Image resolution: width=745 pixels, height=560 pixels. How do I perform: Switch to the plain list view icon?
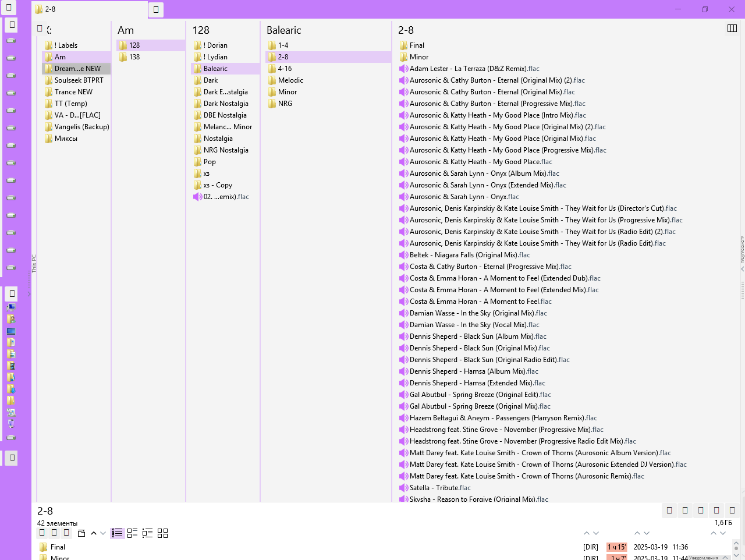pyautogui.click(x=118, y=533)
